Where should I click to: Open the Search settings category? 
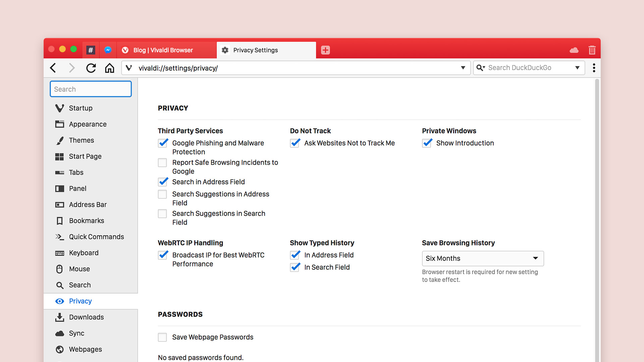click(91, 285)
